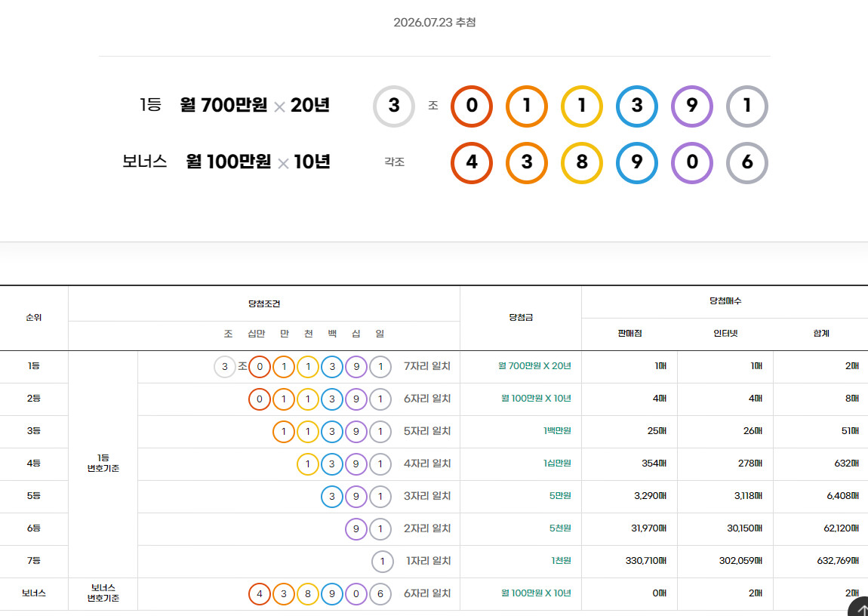Click the blue 9 ball in top bonus row
The height and width of the screenshot is (616, 868).
click(636, 163)
